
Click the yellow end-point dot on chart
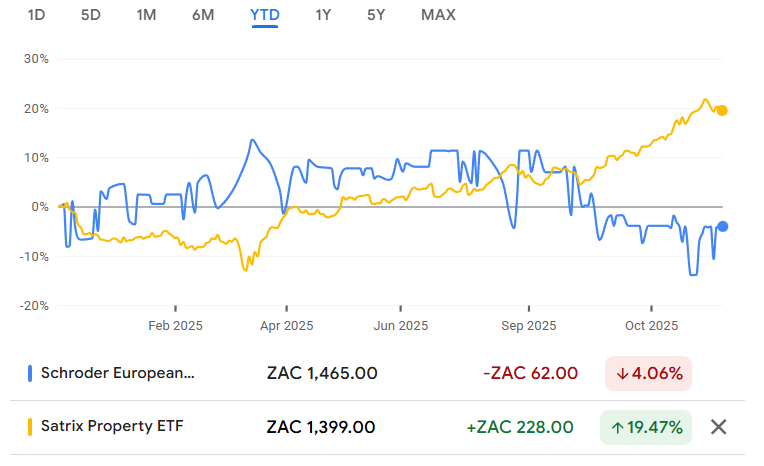722,111
